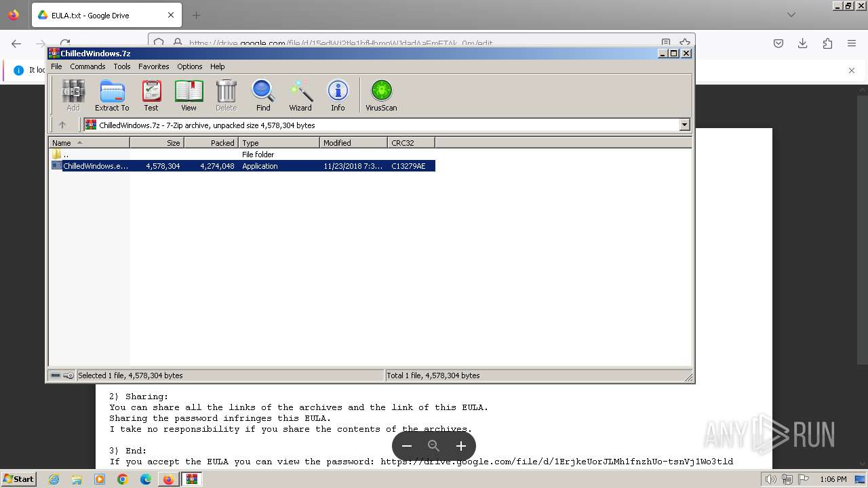Sort by the Size column header

pyautogui.click(x=157, y=142)
